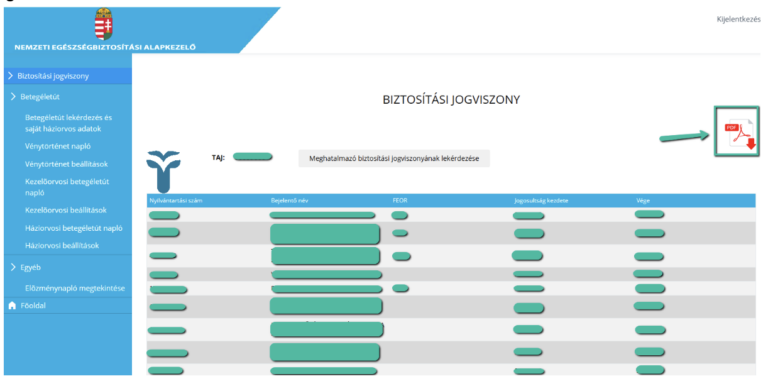Open Kezelőorvosi betegéletút napló

[x=67, y=187]
